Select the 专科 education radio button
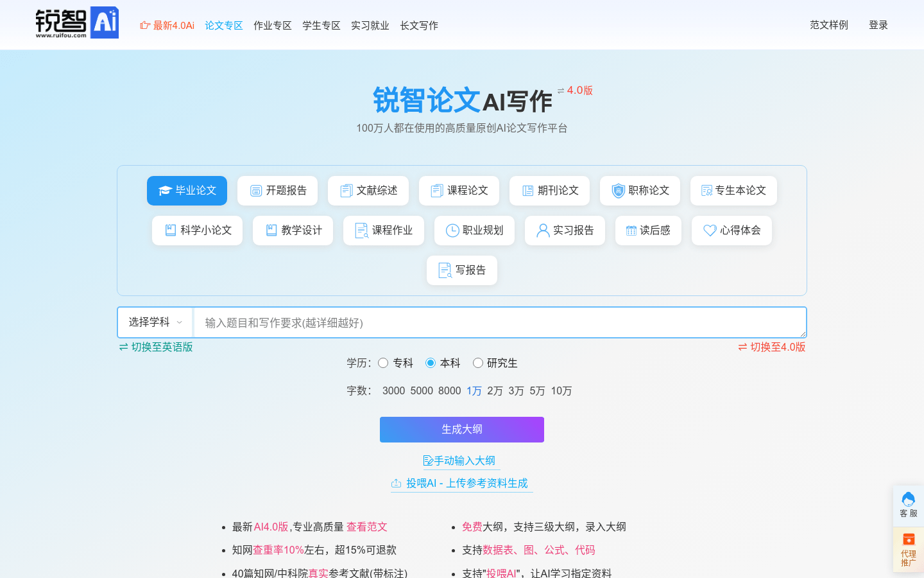The height and width of the screenshot is (578, 924). coord(383,363)
